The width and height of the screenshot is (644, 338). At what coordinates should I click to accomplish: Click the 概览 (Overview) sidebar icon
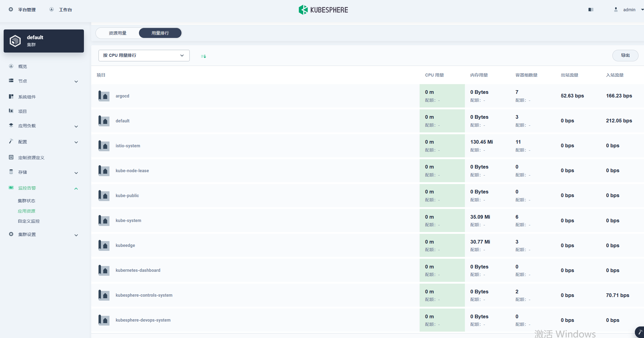(11, 66)
